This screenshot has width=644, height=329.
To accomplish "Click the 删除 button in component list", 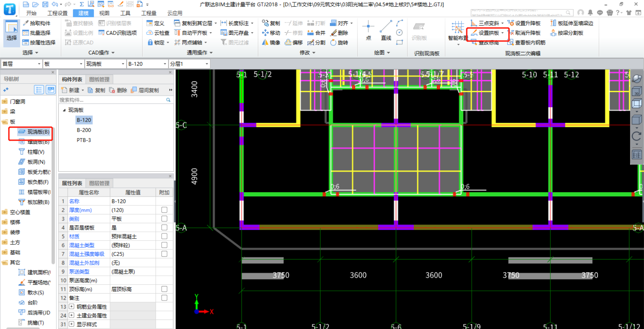I will pyautogui.click(x=118, y=90).
